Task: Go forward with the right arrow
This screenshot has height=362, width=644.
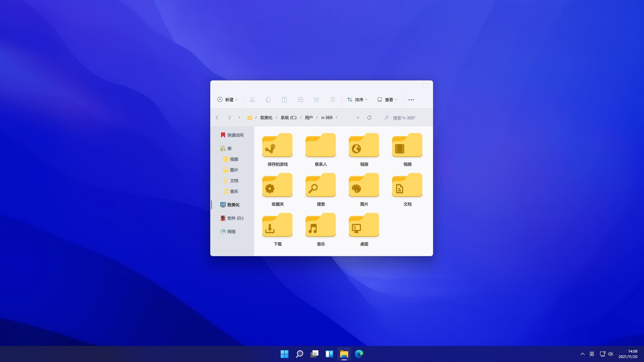Action: [229, 118]
